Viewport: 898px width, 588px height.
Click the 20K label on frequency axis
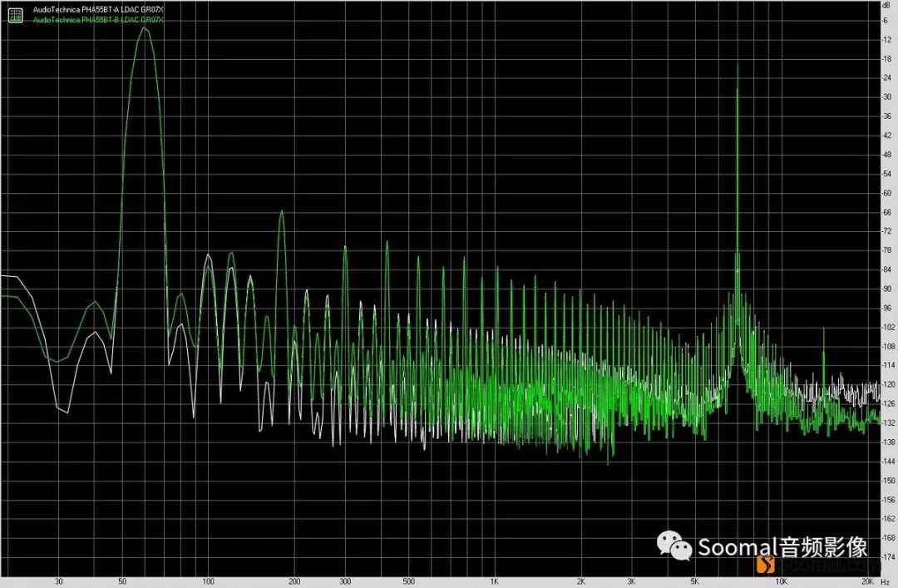[866, 581]
